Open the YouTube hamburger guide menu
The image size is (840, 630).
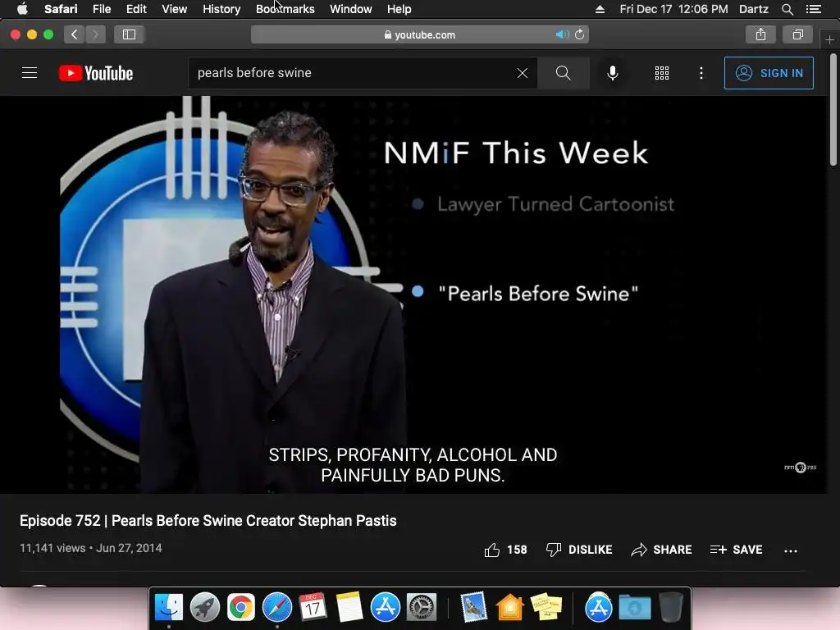tap(30, 73)
